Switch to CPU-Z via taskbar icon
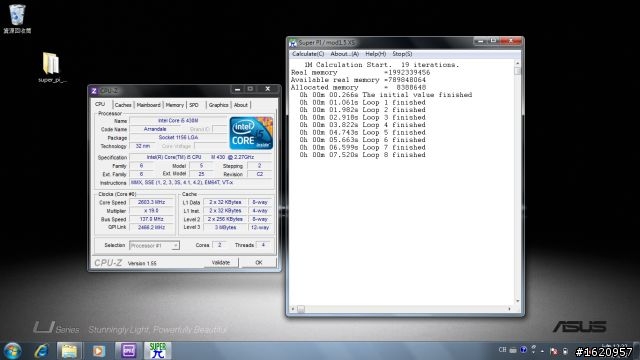 pos(129,351)
